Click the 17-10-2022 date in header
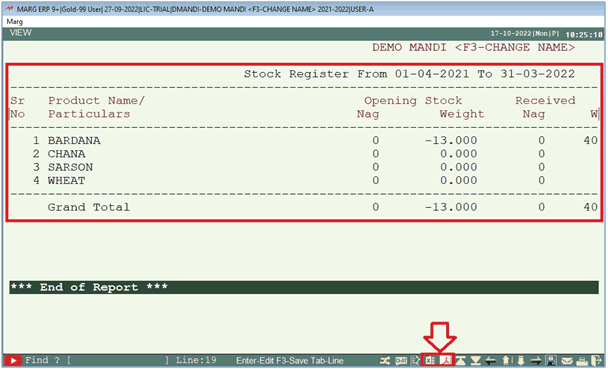This screenshot has width=608, height=369. pyautogui.click(x=511, y=34)
